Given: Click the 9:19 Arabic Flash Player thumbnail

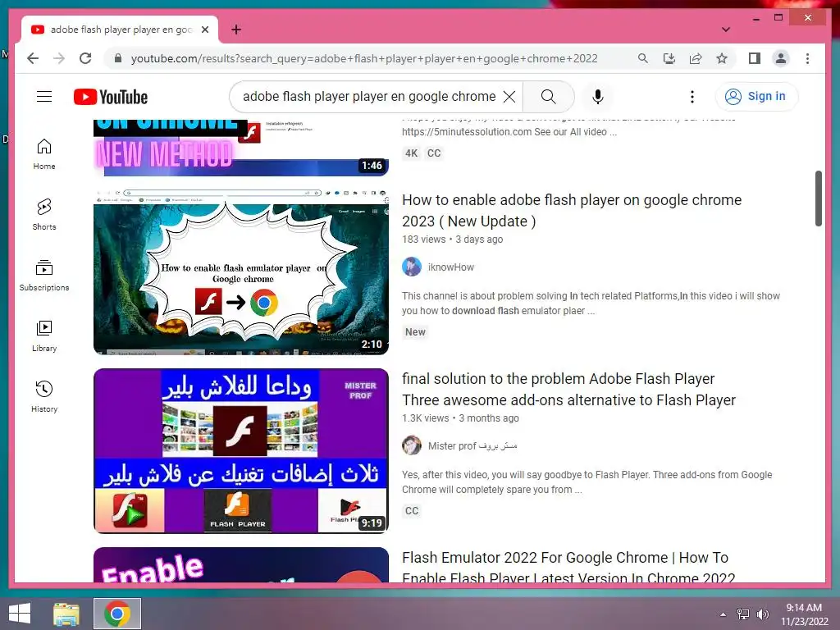Looking at the screenshot, I should [241, 450].
